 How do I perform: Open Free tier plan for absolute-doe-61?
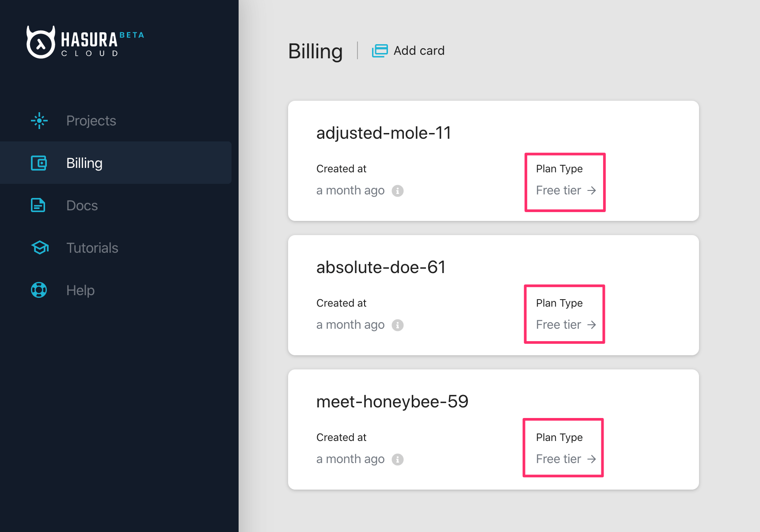click(x=559, y=325)
